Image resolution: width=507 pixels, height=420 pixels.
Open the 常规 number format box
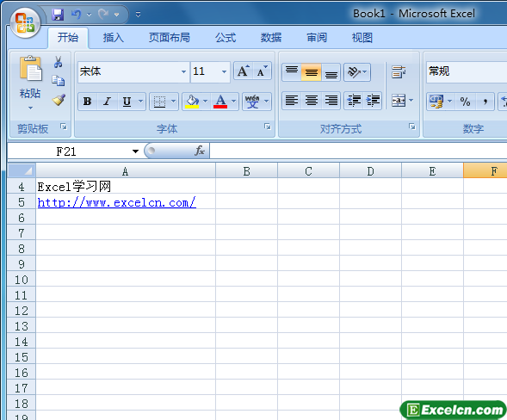pyautogui.click(x=467, y=71)
